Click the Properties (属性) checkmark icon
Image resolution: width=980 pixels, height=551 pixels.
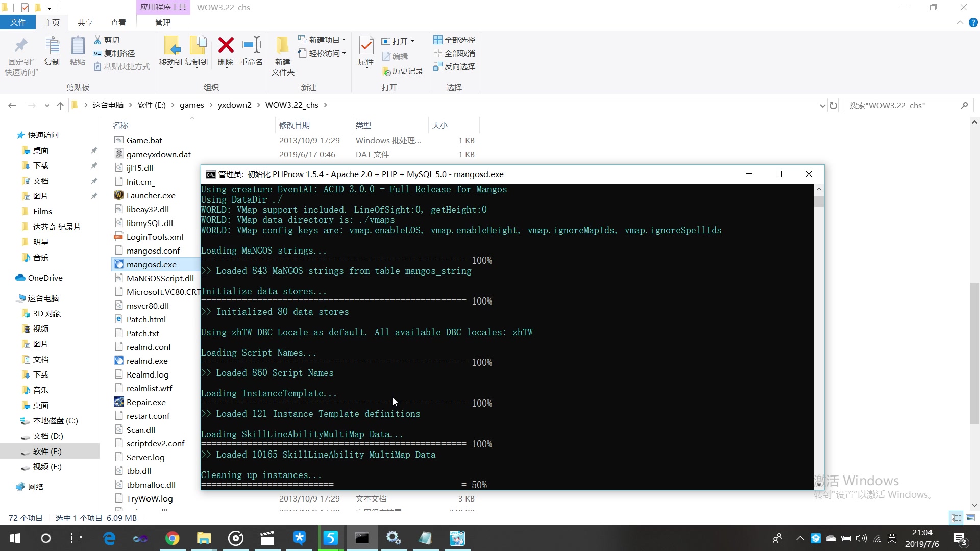[x=366, y=46]
